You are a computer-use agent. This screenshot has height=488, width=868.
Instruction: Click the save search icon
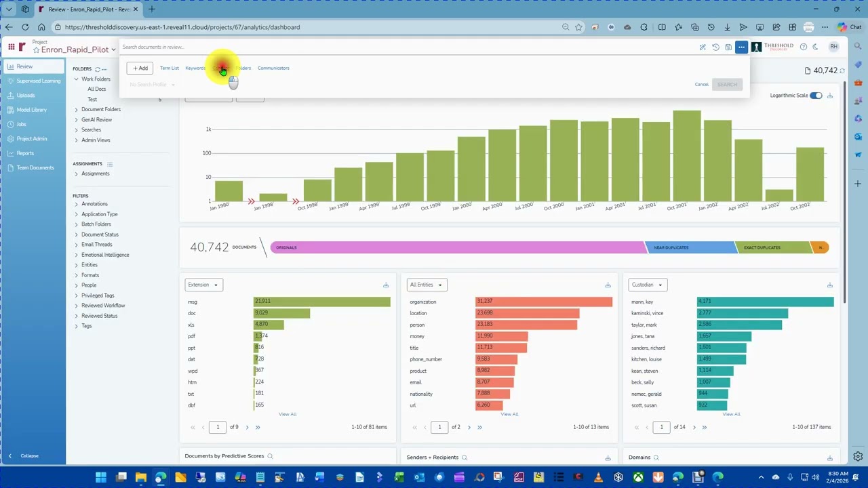[x=728, y=47]
